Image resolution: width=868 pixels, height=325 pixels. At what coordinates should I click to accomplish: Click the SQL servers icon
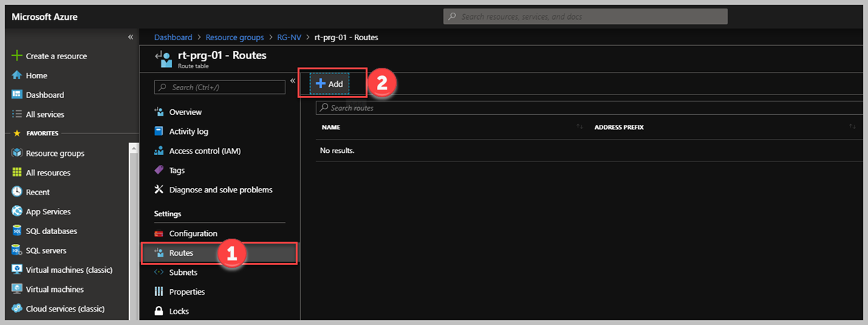[x=17, y=250]
